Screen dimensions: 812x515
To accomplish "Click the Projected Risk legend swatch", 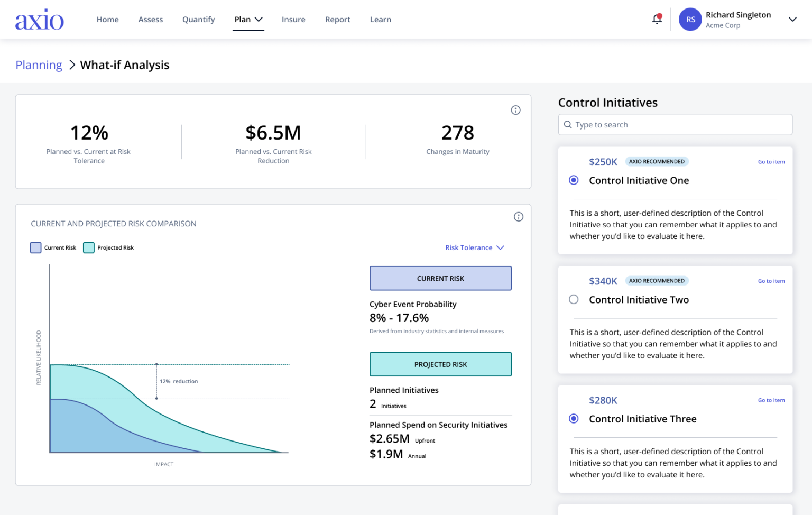I will tap(89, 247).
